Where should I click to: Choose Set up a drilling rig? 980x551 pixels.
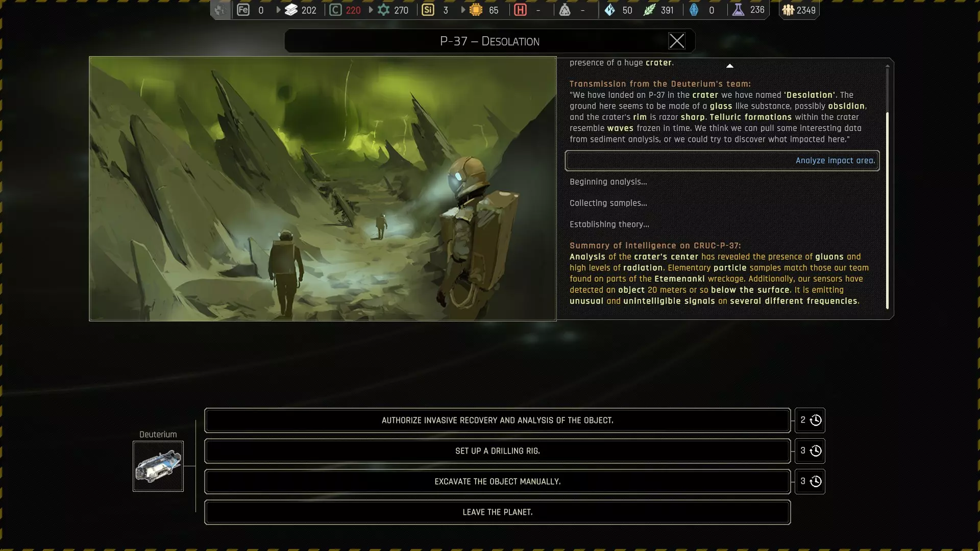[497, 451]
